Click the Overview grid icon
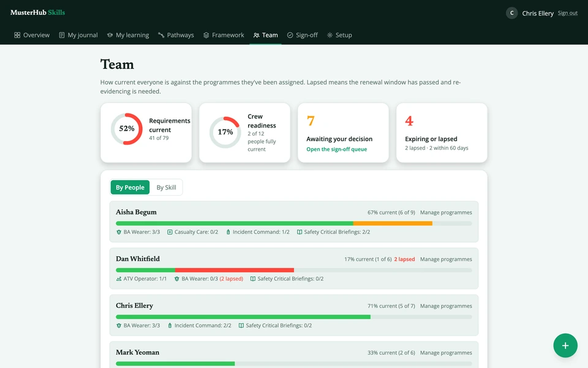Image resolution: width=588 pixels, height=368 pixels. pos(17,35)
